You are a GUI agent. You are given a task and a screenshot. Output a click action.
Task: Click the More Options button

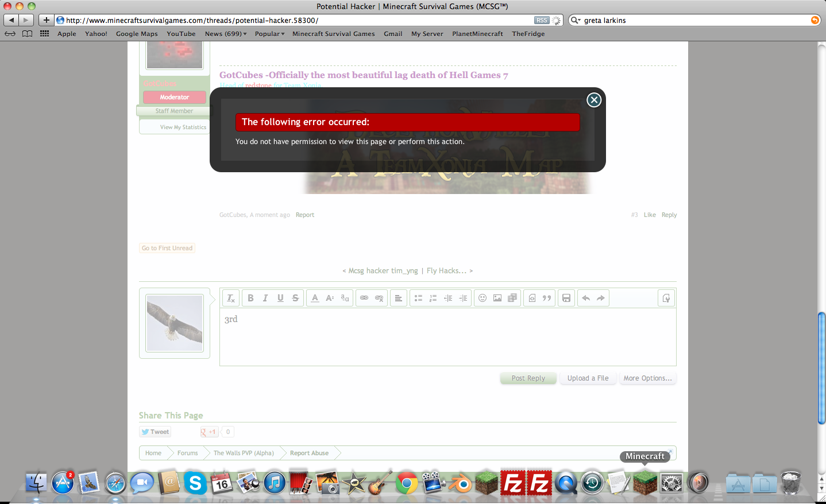point(647,378)
